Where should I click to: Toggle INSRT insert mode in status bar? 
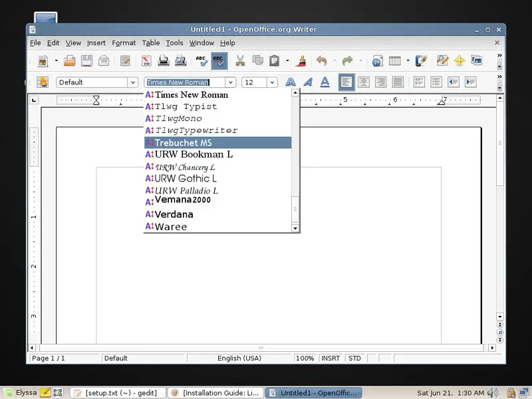pos(331,358)
